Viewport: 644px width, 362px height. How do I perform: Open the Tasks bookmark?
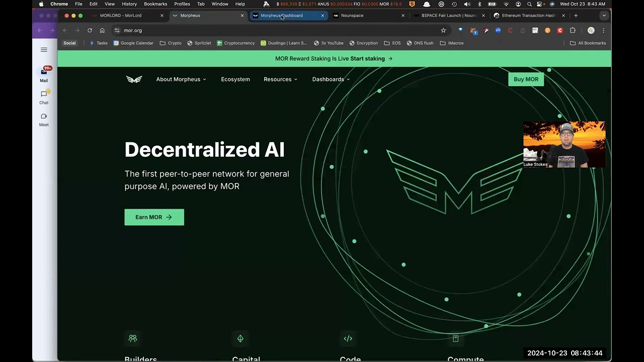pyautogui.click(x=99, y=43)
